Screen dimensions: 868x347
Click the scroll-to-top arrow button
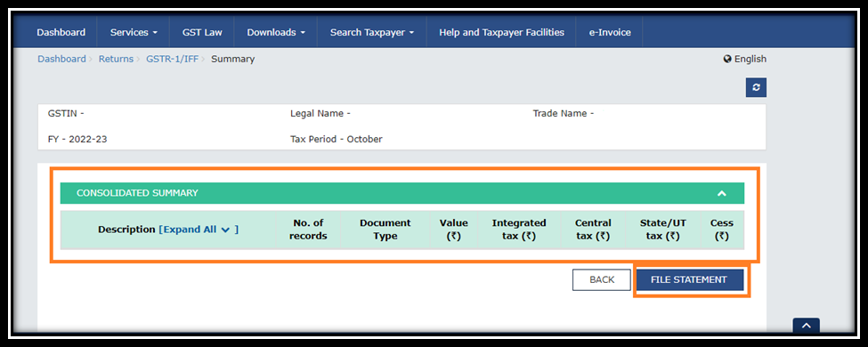pyautogui.click(x=806, y=326)
